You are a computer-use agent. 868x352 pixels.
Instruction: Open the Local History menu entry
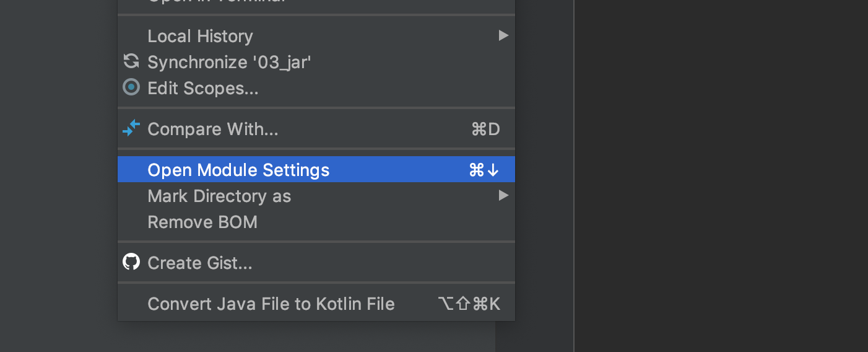pyautogui.click(x=316, y=36)
